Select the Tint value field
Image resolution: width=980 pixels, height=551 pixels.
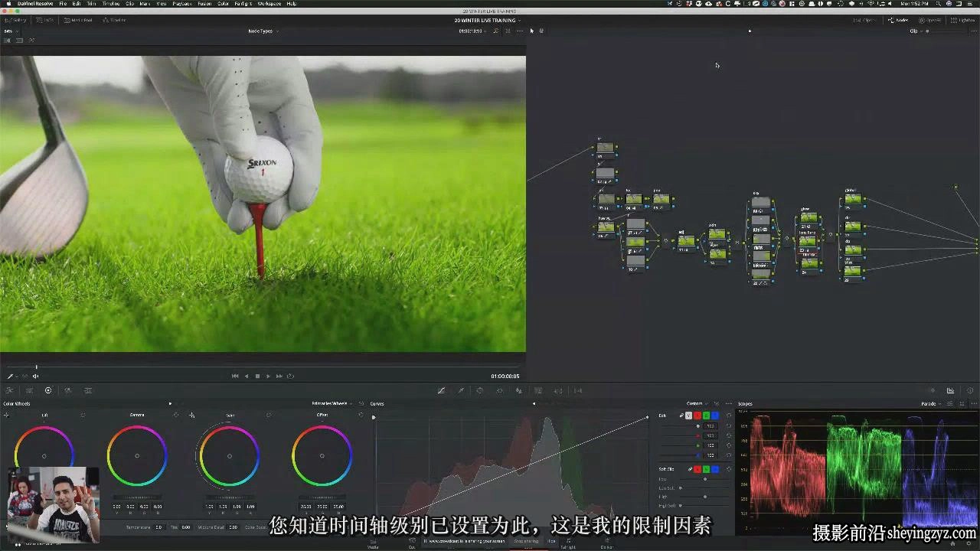(186, 527)
